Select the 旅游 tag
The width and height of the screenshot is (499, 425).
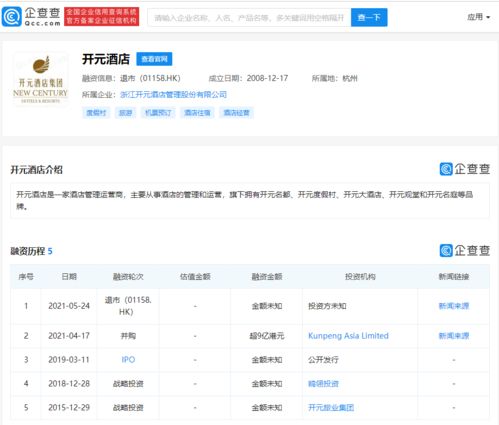126,113
